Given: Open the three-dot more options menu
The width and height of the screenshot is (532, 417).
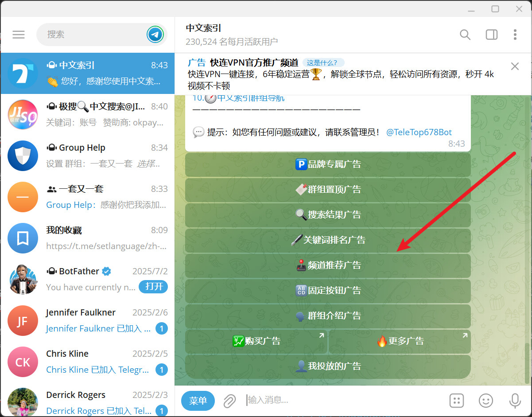Looking at the screenshot, I should pyautogui.click(x=515, y=35).
